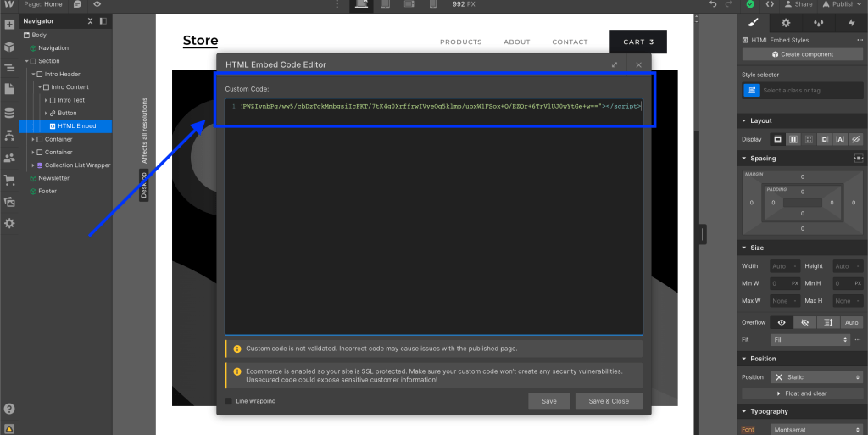The image size is (868, 435).
Task: Open the Users panel icon
Action: click(9, 158)
